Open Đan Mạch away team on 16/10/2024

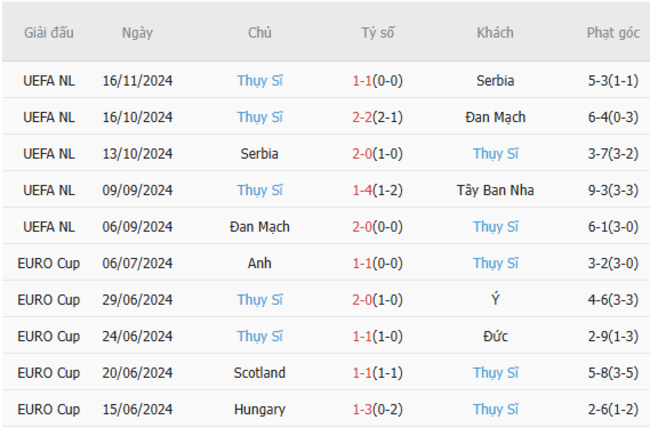click(x=495, y=117)
